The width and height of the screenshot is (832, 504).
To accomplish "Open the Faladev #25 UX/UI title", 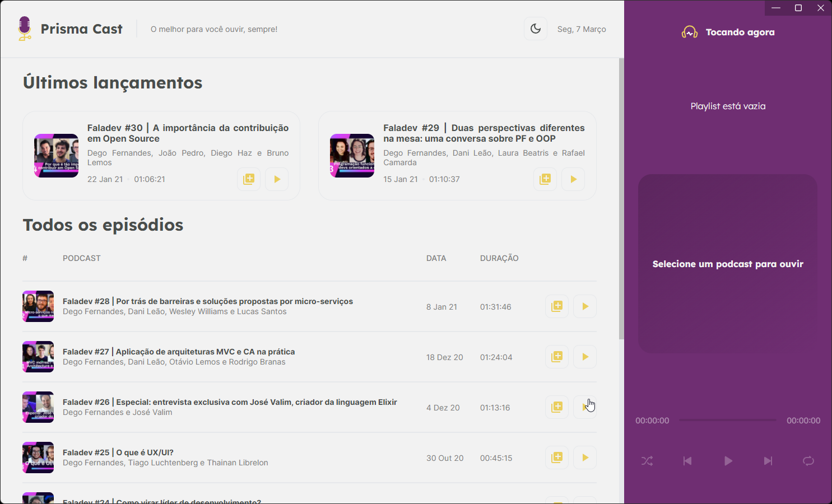I will click(118, 452).
